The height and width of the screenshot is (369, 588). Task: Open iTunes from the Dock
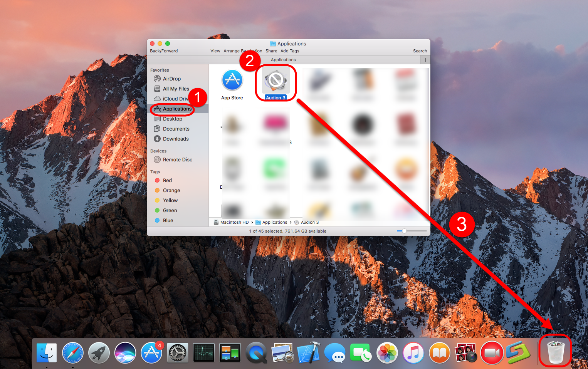tap(413, 352)
